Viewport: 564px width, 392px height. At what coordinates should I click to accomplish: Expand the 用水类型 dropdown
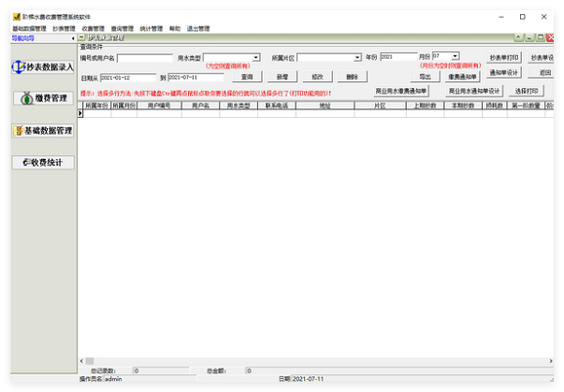[x=255, y=57]
